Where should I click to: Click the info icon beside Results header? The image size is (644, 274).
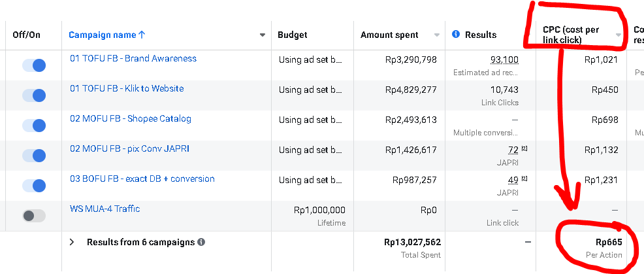(x=456, y=35)
